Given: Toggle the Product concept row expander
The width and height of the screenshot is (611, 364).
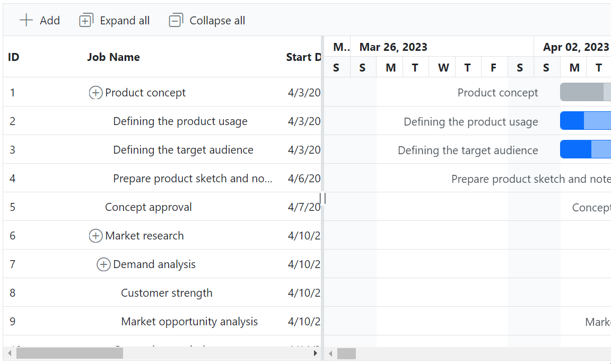Looking at the screenshot, I should 95,93.
